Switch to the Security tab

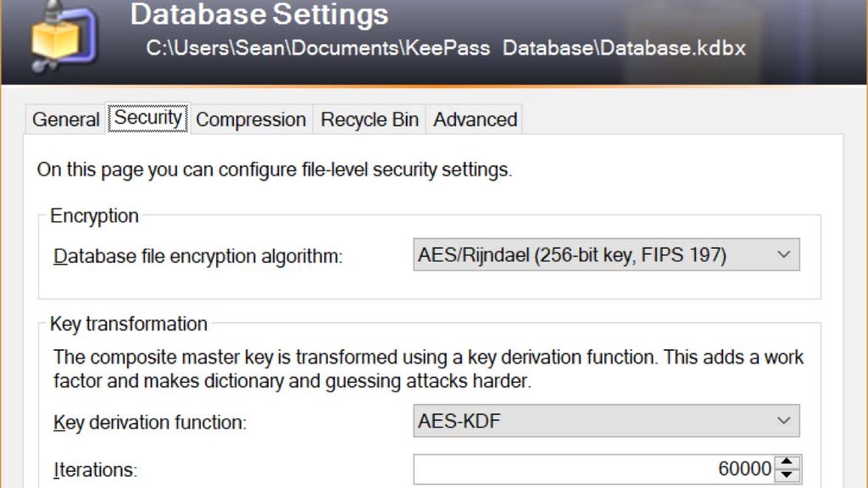coord(147,119)
